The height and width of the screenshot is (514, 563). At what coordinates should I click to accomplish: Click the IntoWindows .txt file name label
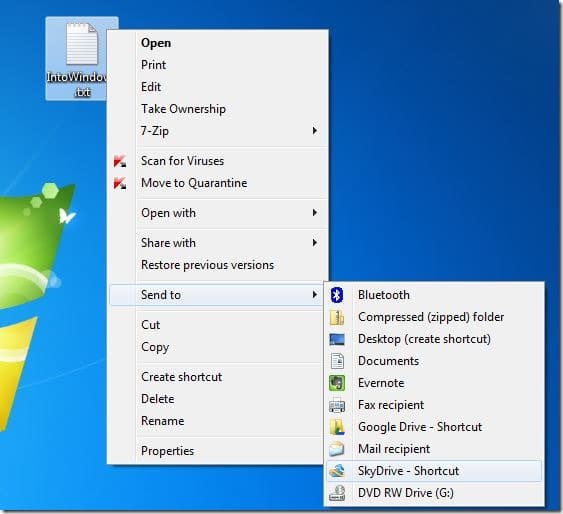point(76,85)
